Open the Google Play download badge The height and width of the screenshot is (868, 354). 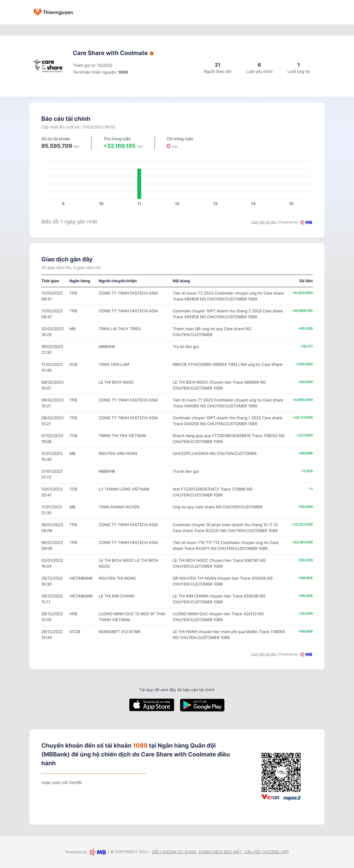(202, 705)
